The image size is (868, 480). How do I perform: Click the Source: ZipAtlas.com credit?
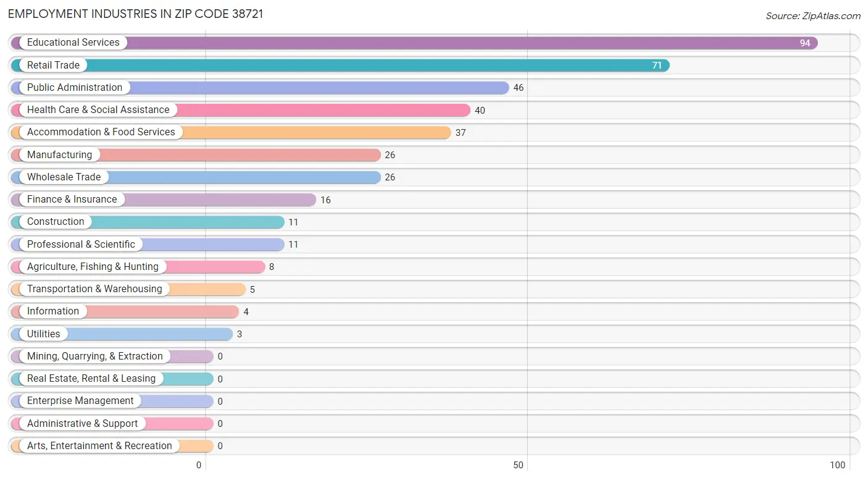(813, 16)
